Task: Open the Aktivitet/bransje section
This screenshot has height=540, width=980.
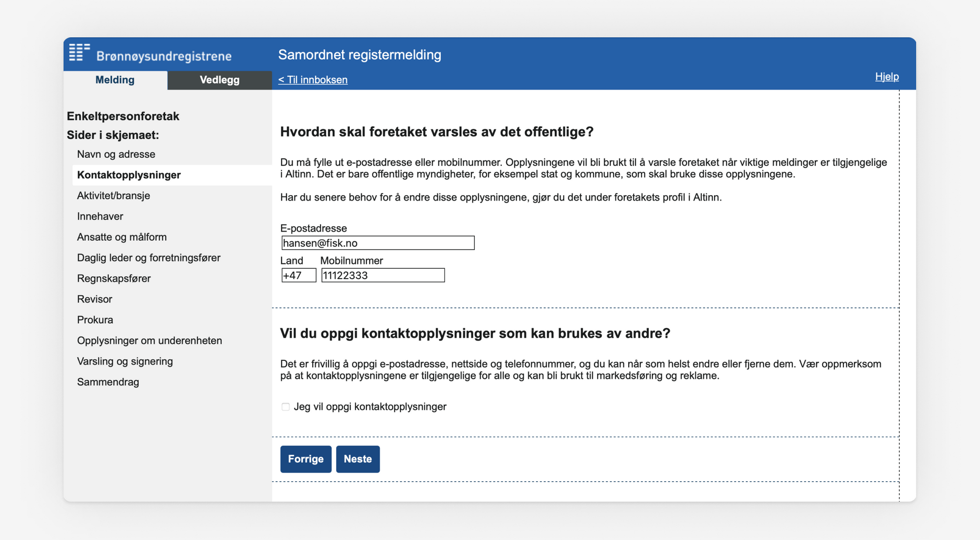Action: 114,195
